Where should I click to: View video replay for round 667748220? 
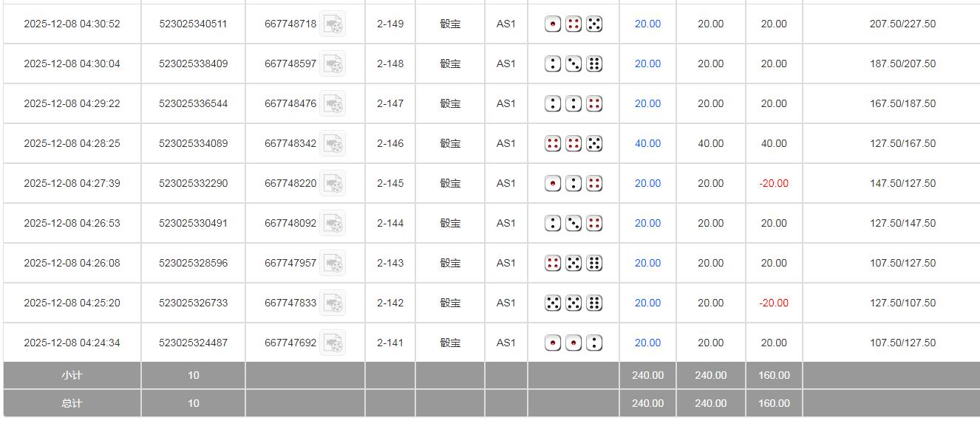point(333,184)
